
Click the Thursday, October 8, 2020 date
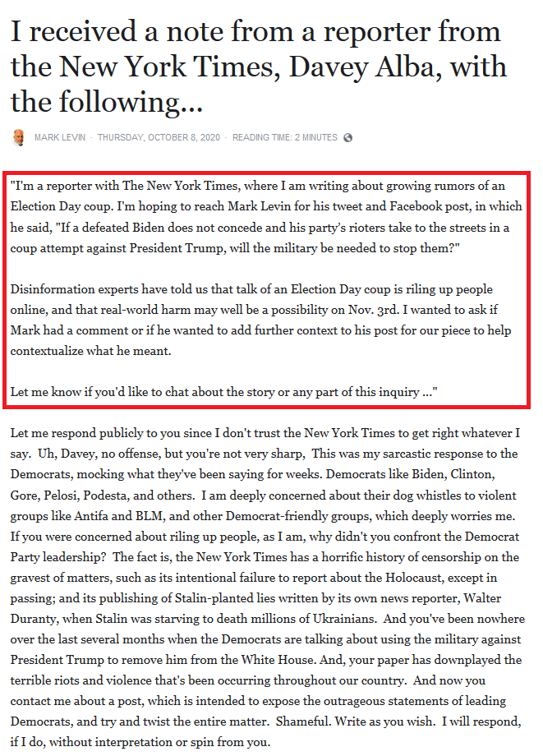pyautogui.click(x=159, y=137)
